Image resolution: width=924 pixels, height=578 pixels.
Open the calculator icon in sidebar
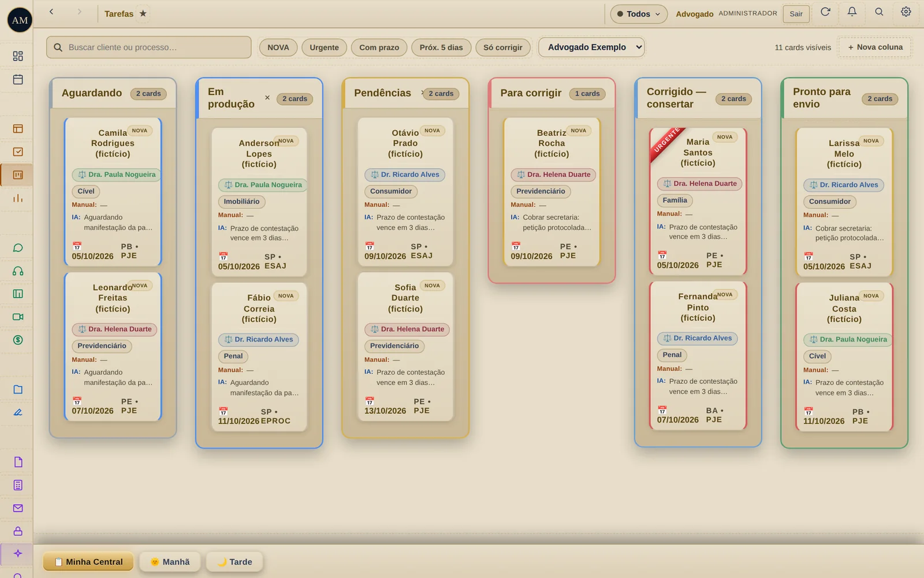(x=18, y=486)
